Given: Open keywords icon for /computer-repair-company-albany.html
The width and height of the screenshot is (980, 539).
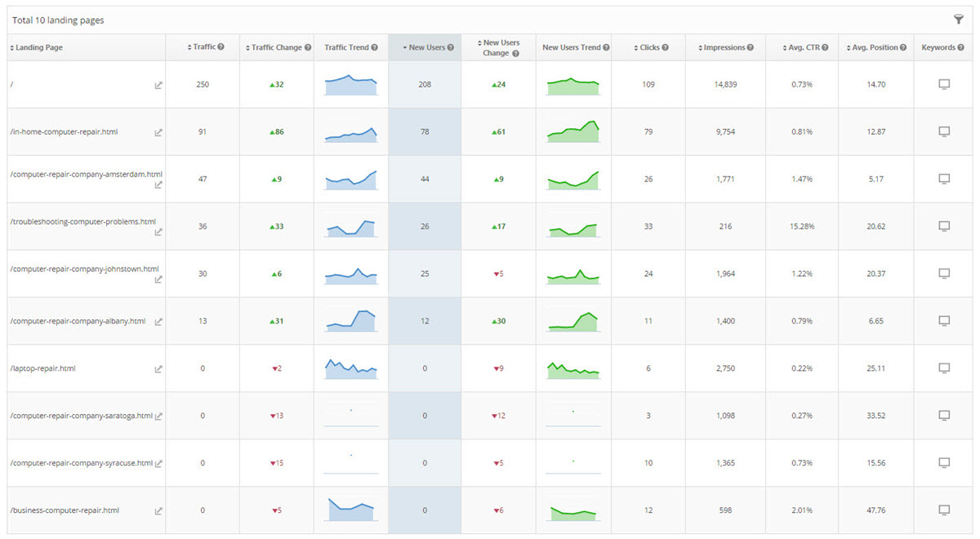Looking at the screenshot, I should pyautogui.click(x=944, y=321).
